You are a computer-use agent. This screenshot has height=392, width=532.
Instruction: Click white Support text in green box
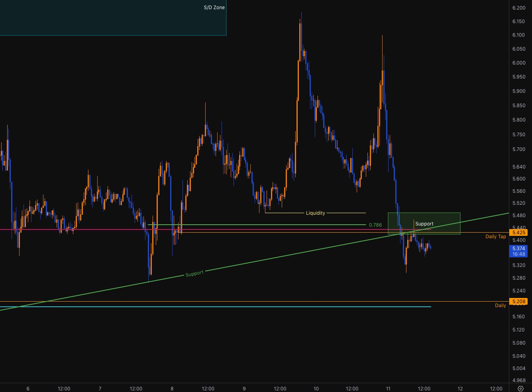[424, 224]
